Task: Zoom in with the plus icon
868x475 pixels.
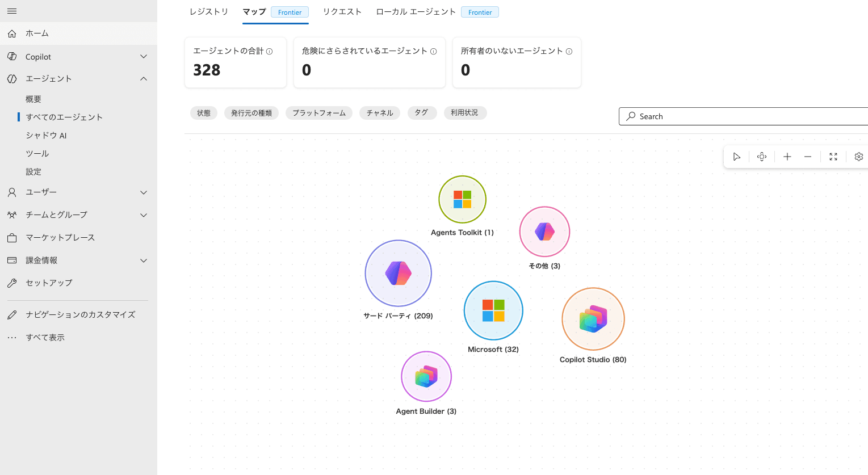Action: [x=787, y=157]
